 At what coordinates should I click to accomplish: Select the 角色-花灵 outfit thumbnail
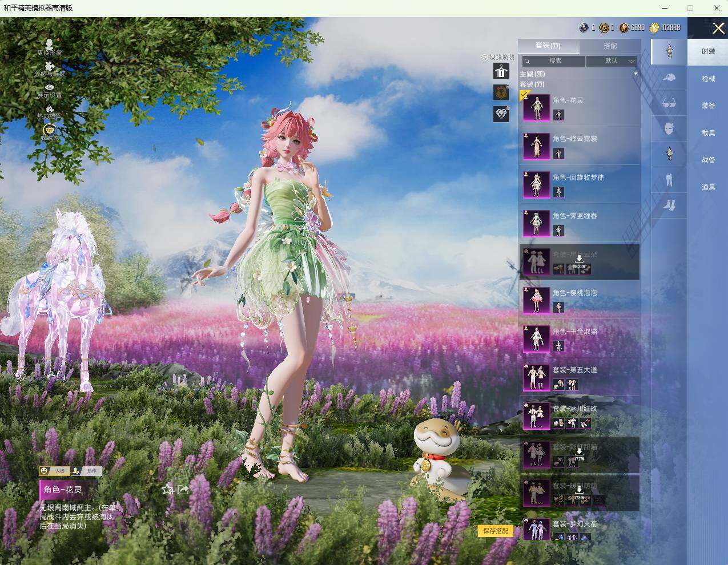coord(536,107)
